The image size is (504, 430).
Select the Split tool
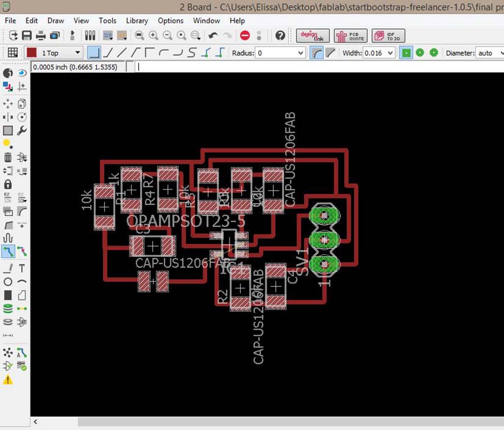pyautogui.click(x=8, y=225)
